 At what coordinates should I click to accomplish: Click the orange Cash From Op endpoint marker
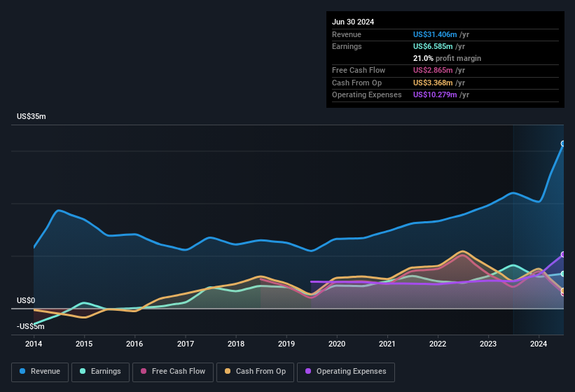[563, 290]
